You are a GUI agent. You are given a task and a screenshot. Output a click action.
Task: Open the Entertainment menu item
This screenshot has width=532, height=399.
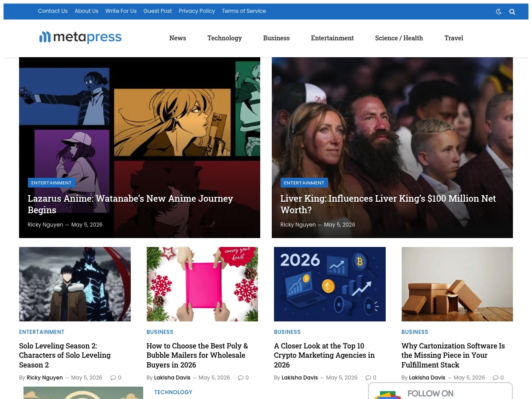click(x=332, y=38)
